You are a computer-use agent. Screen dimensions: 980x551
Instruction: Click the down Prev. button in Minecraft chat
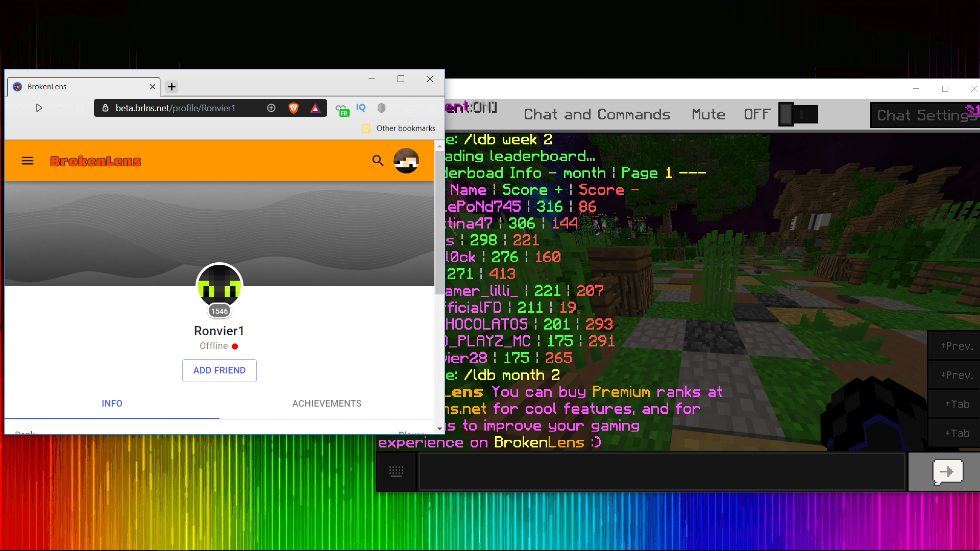(x=954, y=375)
